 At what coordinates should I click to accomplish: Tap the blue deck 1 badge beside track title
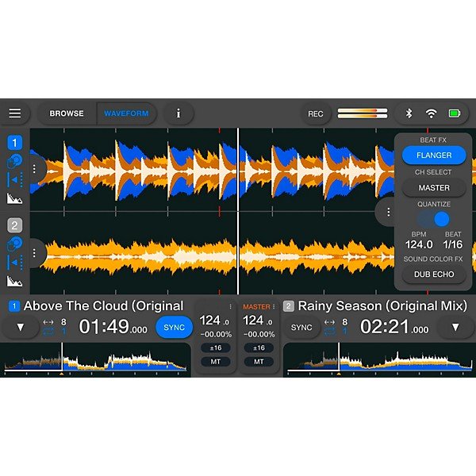14,306
